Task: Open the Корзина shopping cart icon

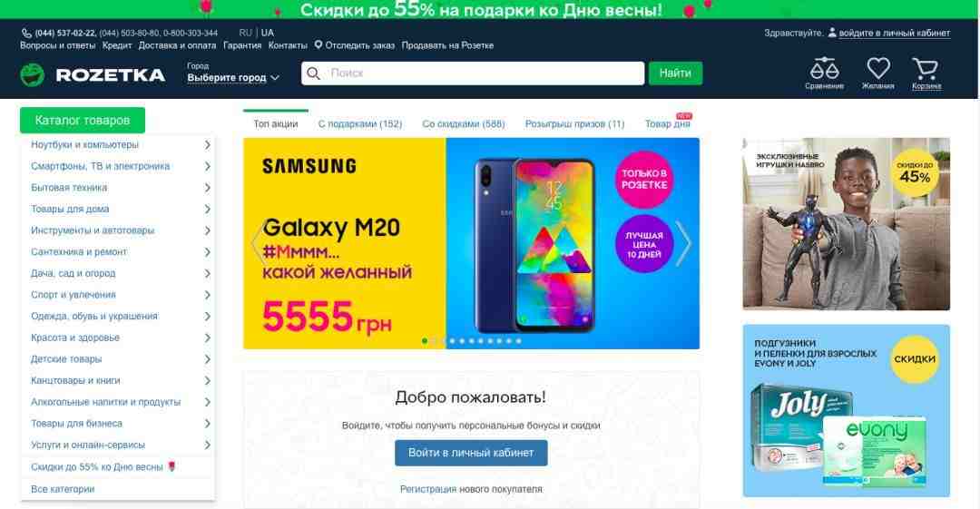Action: [925, 68]
